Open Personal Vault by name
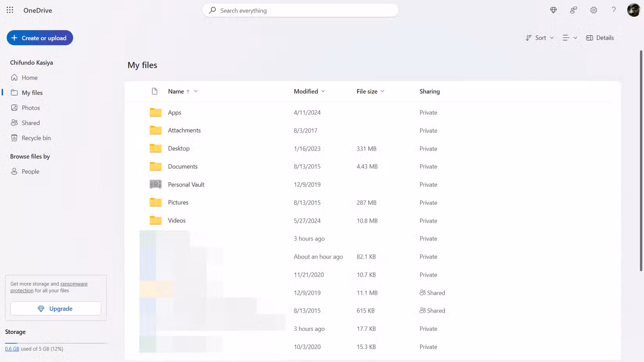 pos(186,185)
